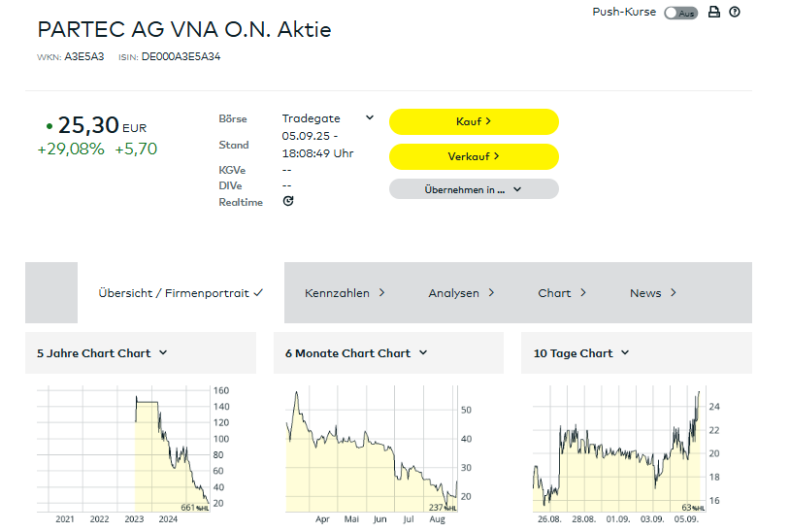The width and height of the screenshot is (790, 532).
Task: Open the help question mark icon
Action: (x=735, y=12)
